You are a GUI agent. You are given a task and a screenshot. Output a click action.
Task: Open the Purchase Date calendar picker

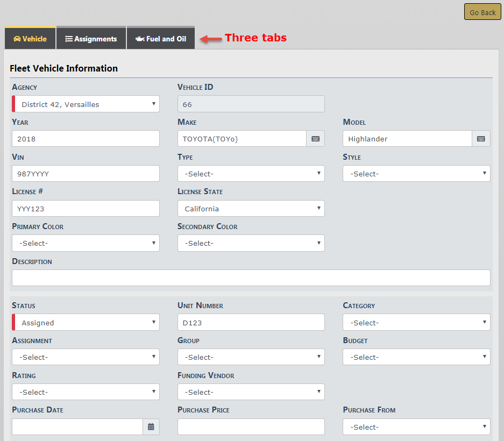point(151,427)
